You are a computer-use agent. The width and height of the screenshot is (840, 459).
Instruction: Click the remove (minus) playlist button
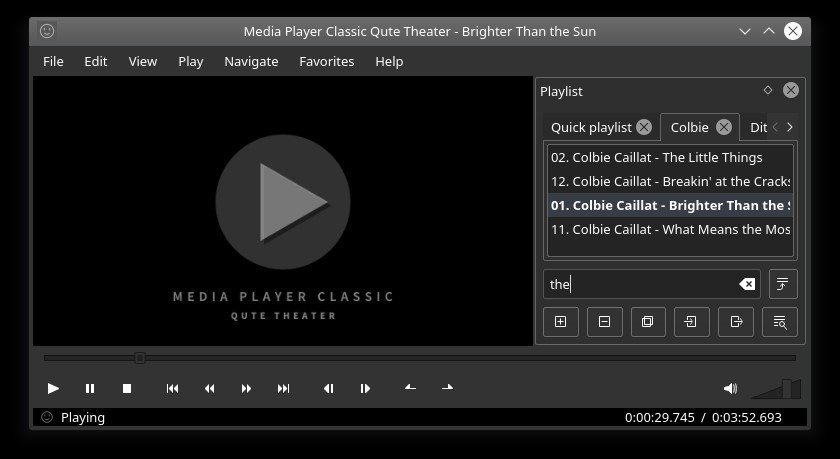coord(604,321)
